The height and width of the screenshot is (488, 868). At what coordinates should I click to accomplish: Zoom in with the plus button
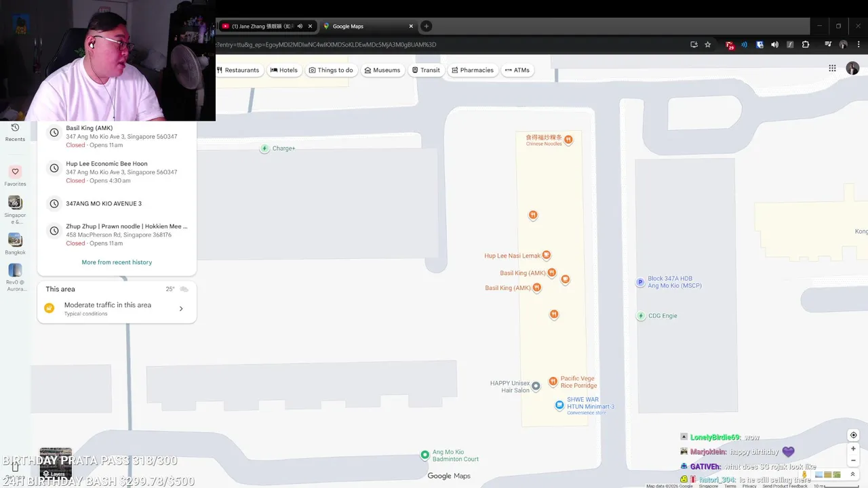[854, 449]
